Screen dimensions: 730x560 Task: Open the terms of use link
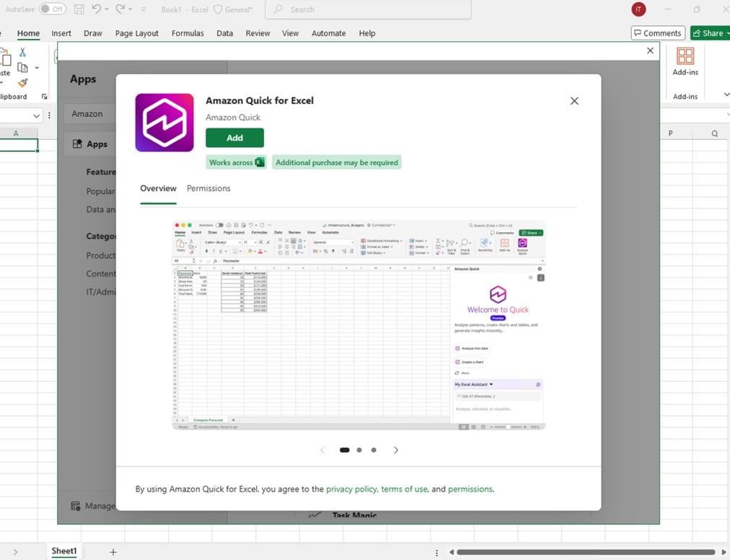pos(405,489)
